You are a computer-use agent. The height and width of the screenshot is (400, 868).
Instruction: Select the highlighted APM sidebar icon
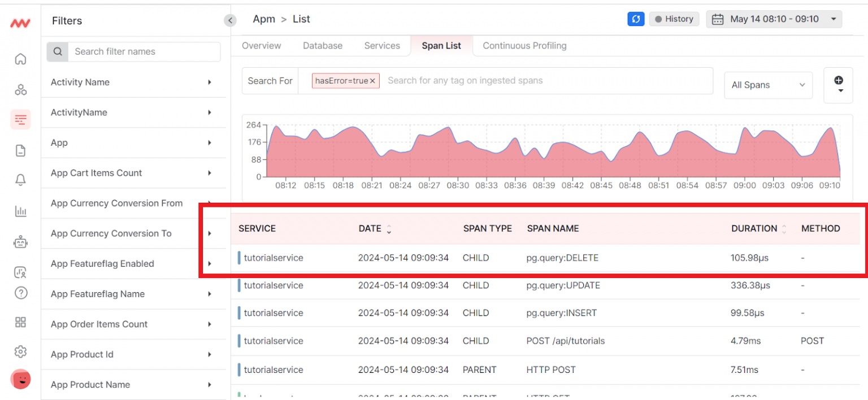pyautogui.click(x=20, y=119)
